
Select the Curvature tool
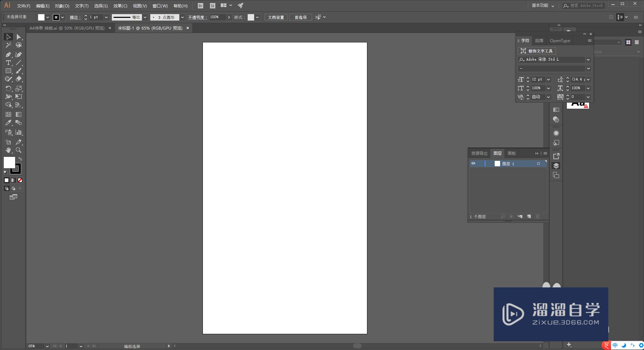[x=19, y=55]
